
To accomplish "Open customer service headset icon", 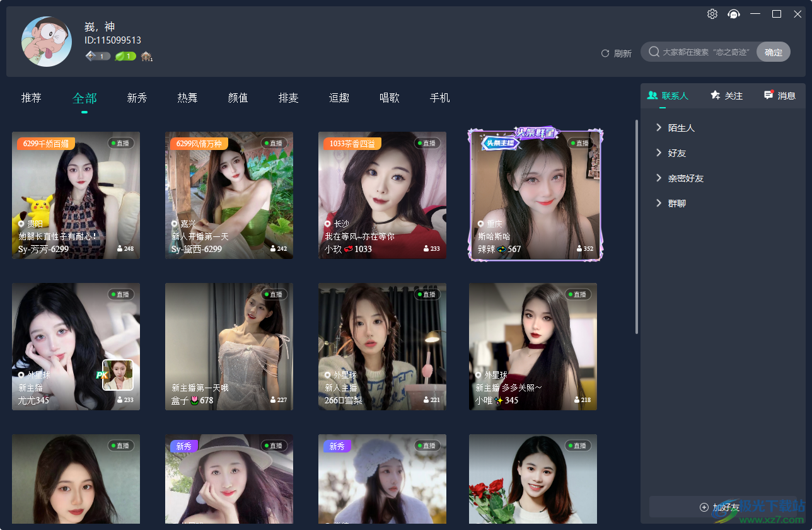I will 734,14.
